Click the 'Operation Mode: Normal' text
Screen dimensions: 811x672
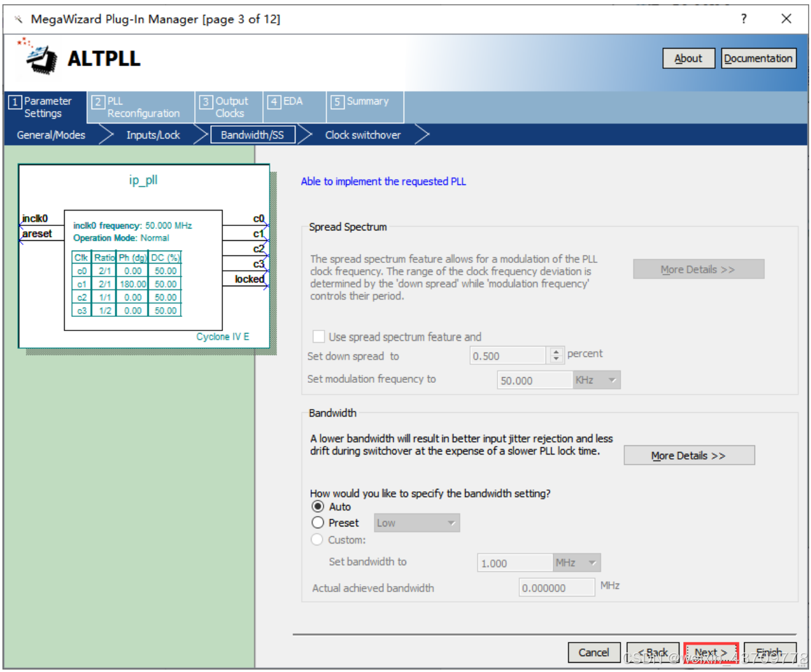pos(121,238)
